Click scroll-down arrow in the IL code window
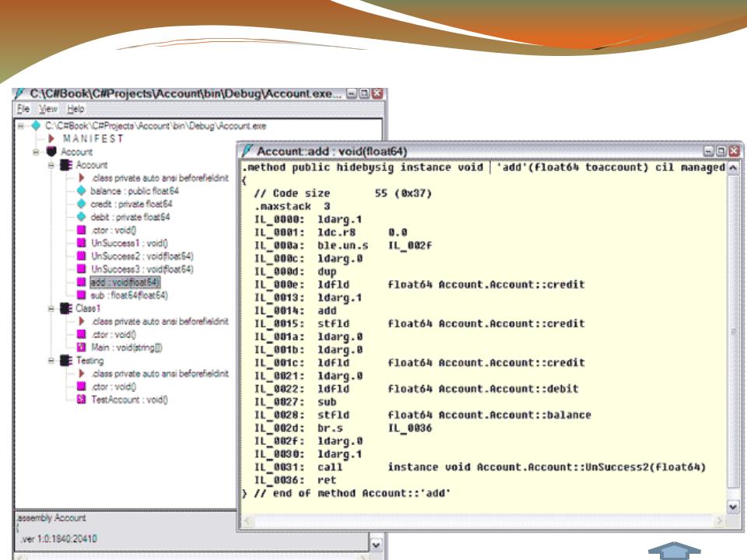The height and width of the screenshot is (560, 747). point(733,506)
